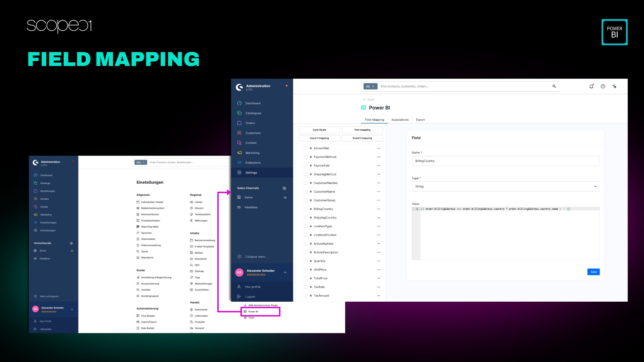
Task: Open Extensions in English admin sidebar
Action: point(253,163)
